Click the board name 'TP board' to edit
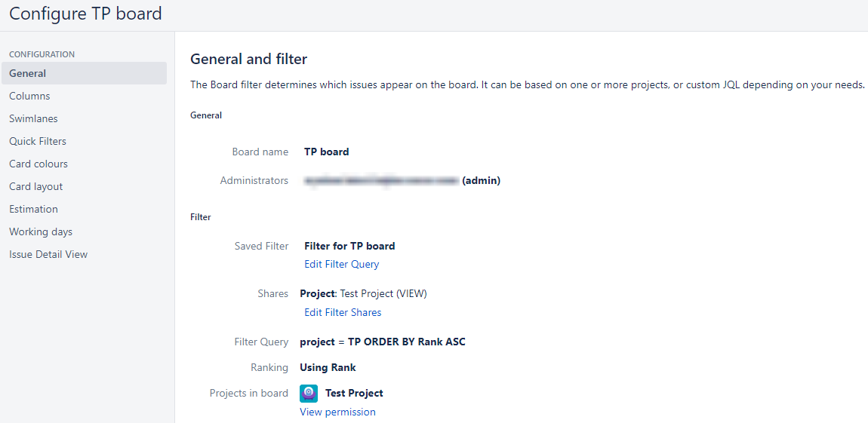 (326, 152)
